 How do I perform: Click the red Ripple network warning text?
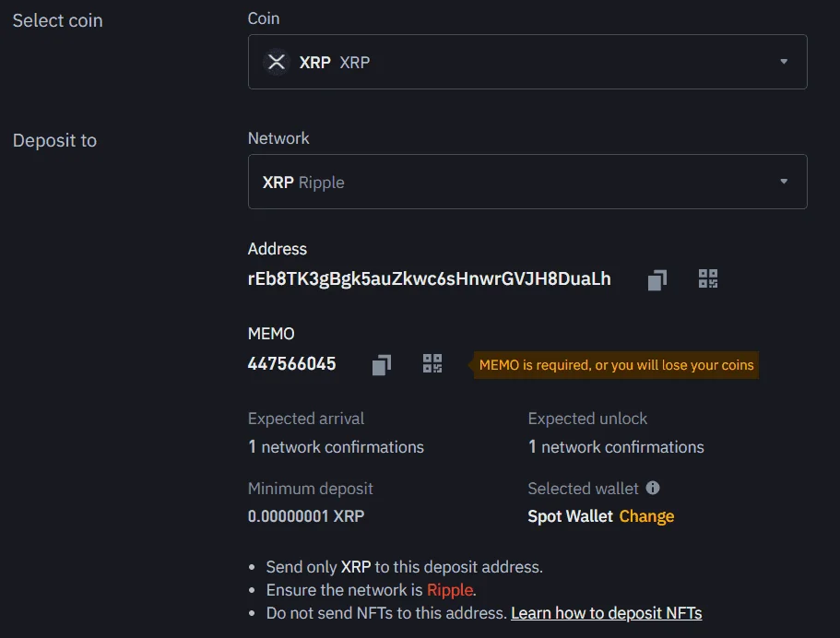pyautogui.click(x=450, y=590)
